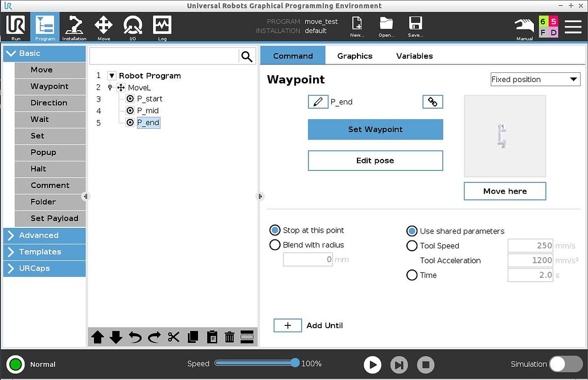Undo last program edit
588x380 pixels.
(135, 337)
